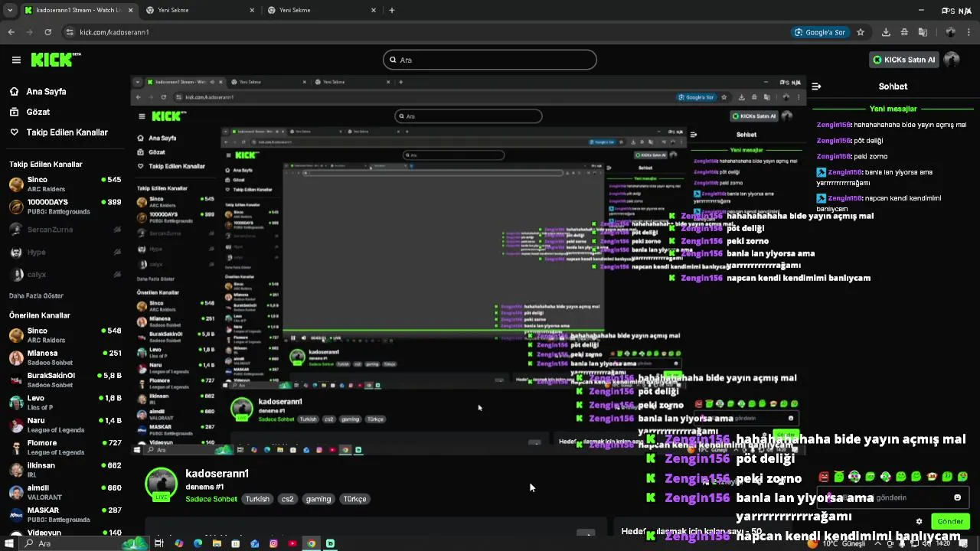980x551 pixels.
Task: Insert the red angry emote
Action: [824, 477]
